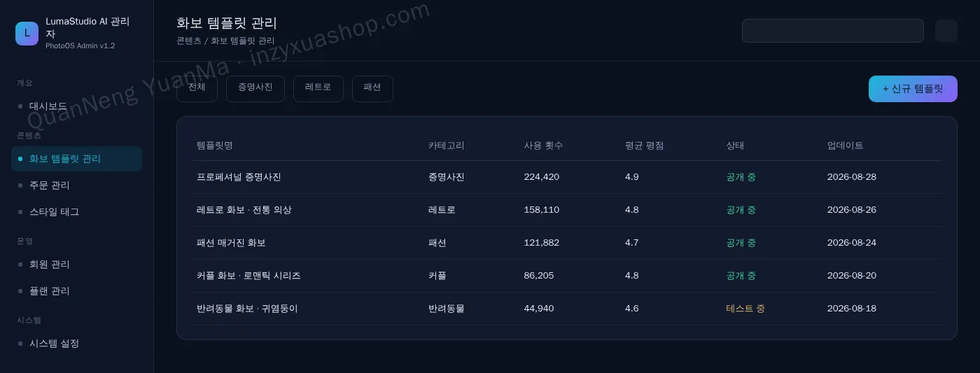Screen dimensions: 980x373
Task: Filter templates by 전체
Action: [x=197, y=88]
